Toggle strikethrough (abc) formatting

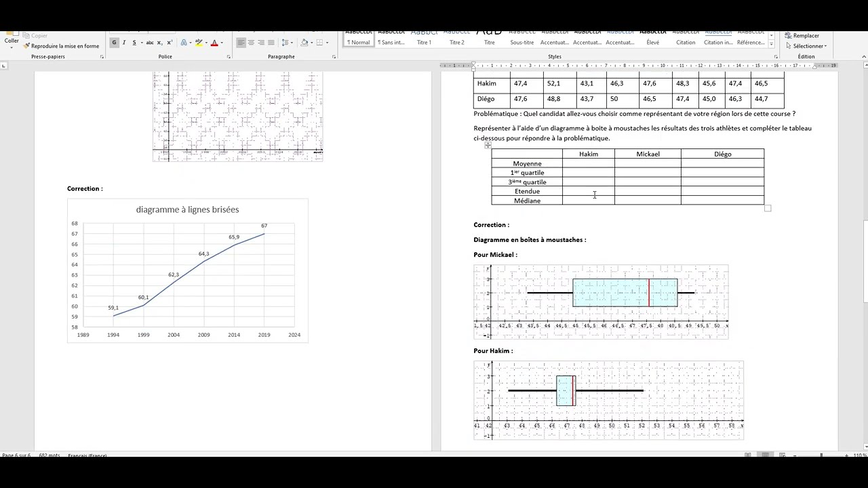click(150, 43)
